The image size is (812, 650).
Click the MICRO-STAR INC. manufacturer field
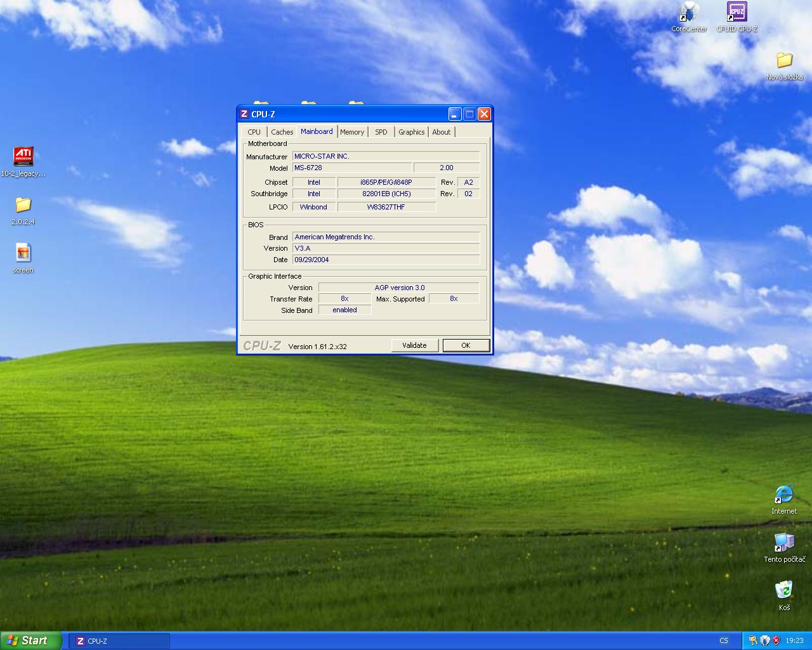386,156
